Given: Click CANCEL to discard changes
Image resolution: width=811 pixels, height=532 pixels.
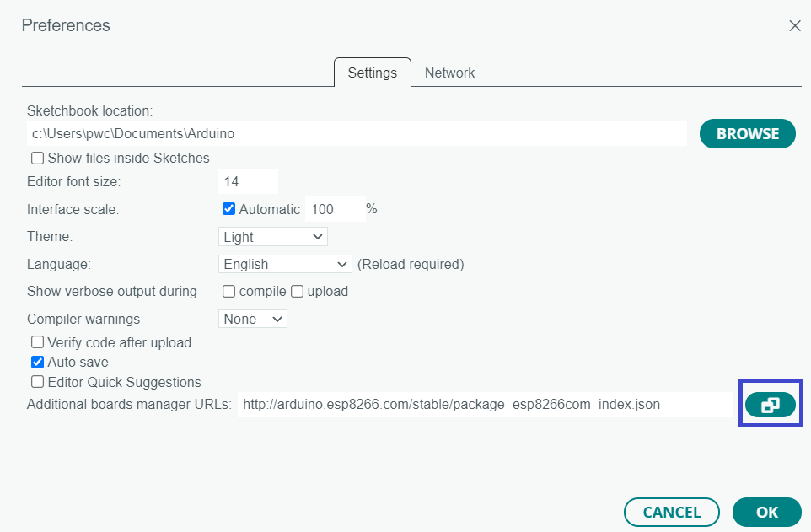Looking at the screenshot, I should click(671, 512).
